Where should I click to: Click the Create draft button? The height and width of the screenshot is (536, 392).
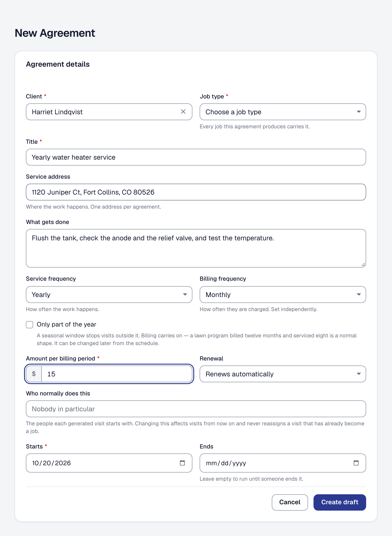click(340, 502)
